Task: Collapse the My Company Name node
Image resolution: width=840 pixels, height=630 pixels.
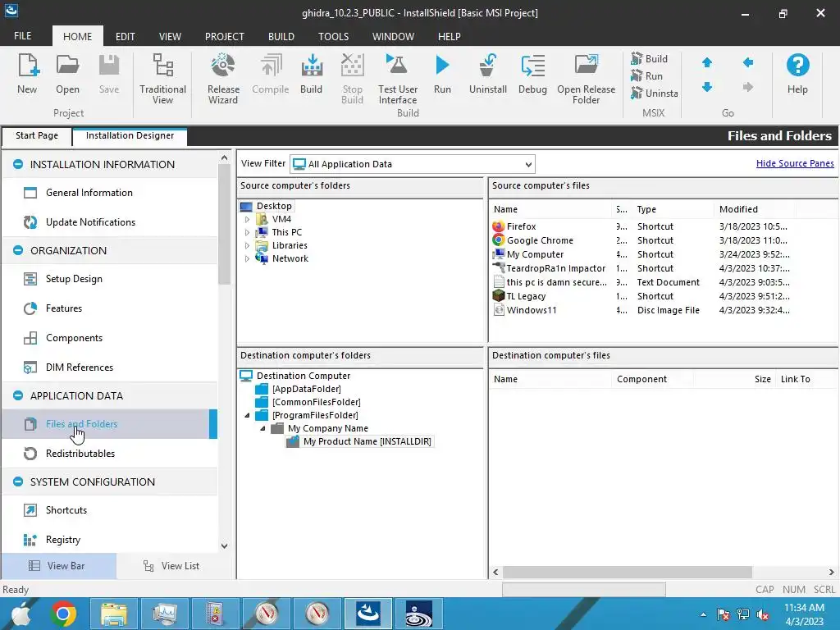Action: point(262,428)
